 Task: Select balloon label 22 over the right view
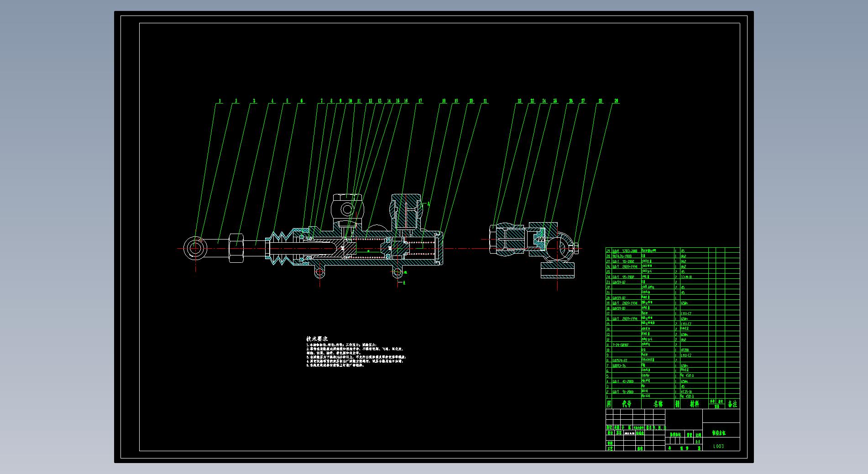[519, 101]
